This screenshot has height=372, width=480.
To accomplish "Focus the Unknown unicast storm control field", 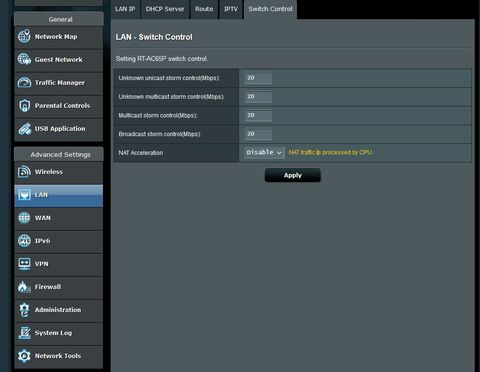I will [x=258, y=78].
